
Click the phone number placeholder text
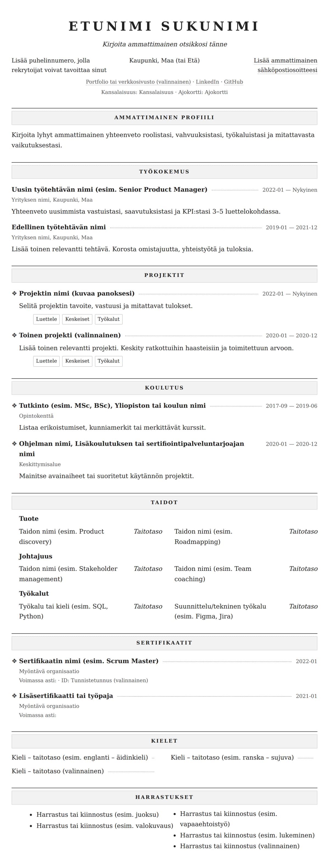point(59,65)
